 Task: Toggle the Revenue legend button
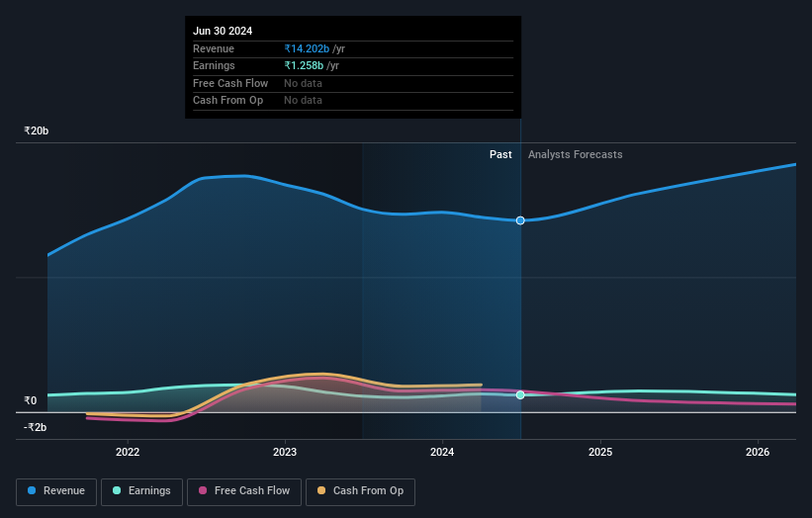pos(56,491)
